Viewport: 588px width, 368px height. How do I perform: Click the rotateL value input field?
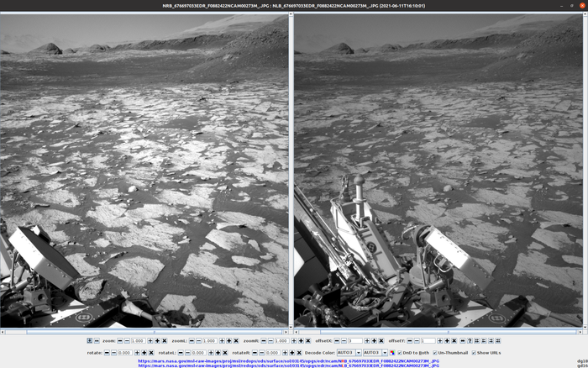199,353
